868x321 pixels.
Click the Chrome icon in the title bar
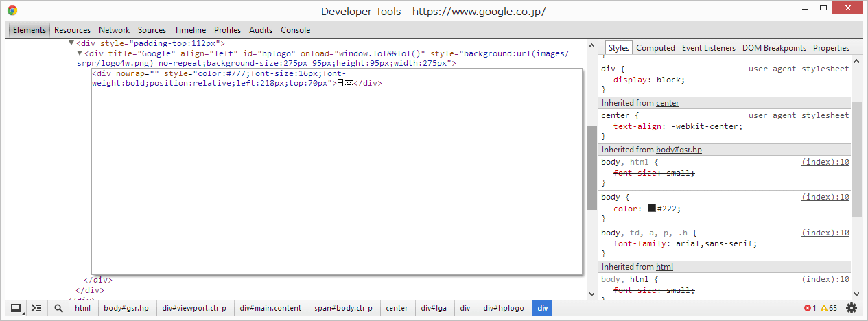click(x=12, y=11)
